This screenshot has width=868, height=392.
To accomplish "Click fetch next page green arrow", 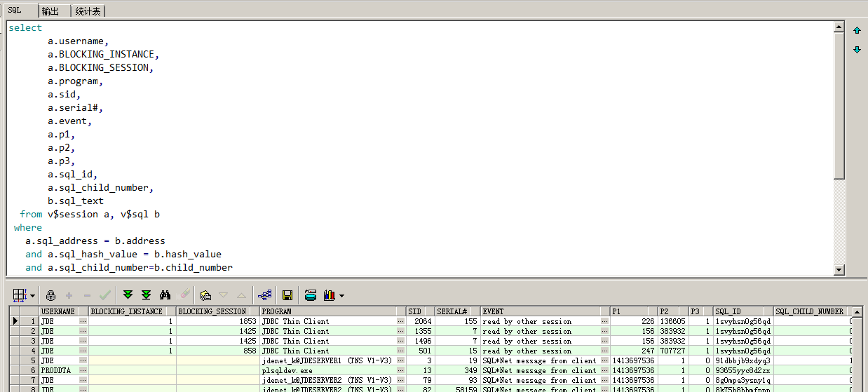I will 128,295.
